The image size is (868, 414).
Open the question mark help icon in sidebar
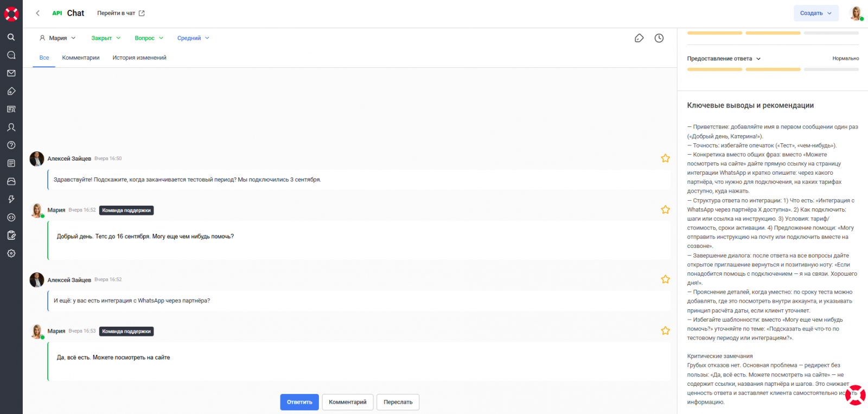(x=11, y=145)
